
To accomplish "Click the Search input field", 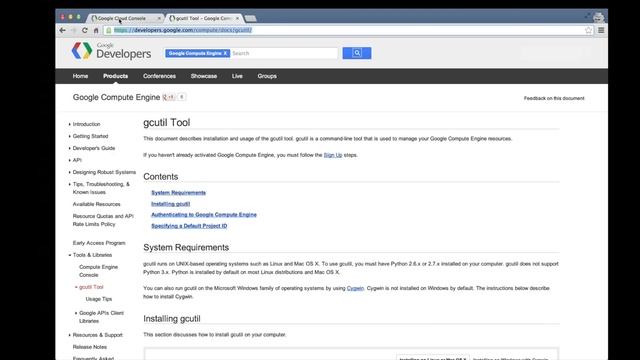I will pos(284,53).
